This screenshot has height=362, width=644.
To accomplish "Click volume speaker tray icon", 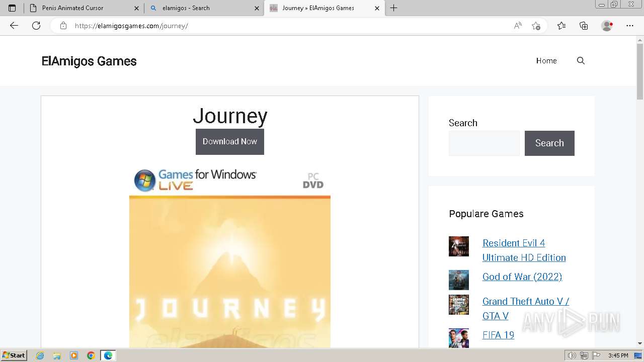I will pyautogui.click(x=572, y=355).
